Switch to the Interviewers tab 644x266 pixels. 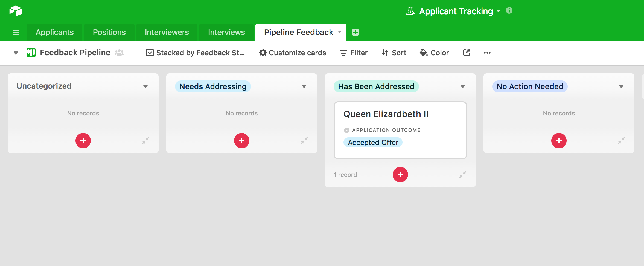(x=167, y=32)
